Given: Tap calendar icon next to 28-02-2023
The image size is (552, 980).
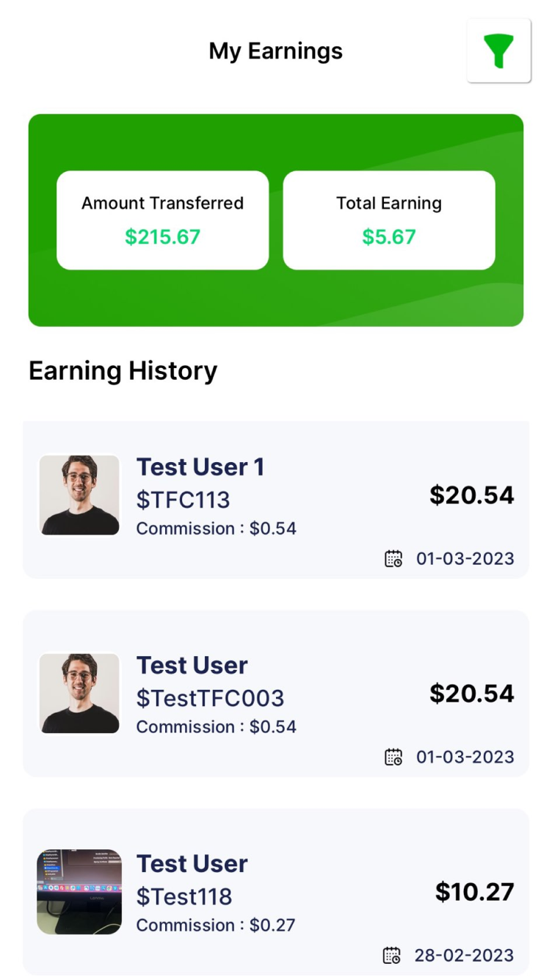Looking at the screenshot, I should click(x=392, y=955).
